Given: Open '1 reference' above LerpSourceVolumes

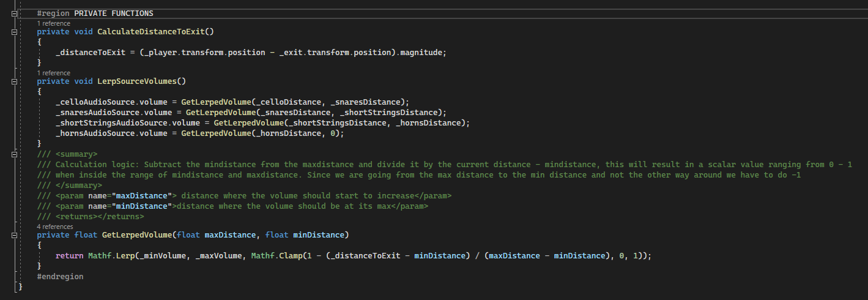Looking at the screenshot, I should (x=53, y=73).
